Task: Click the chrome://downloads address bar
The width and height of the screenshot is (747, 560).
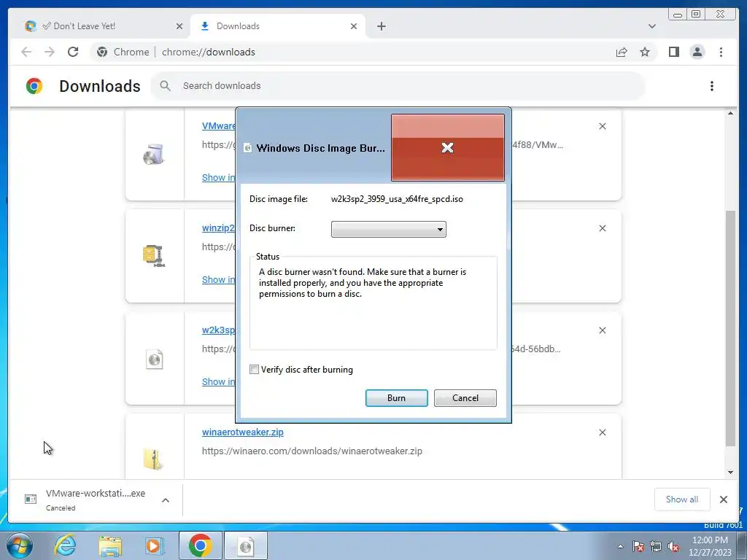Action: point(208,52)
